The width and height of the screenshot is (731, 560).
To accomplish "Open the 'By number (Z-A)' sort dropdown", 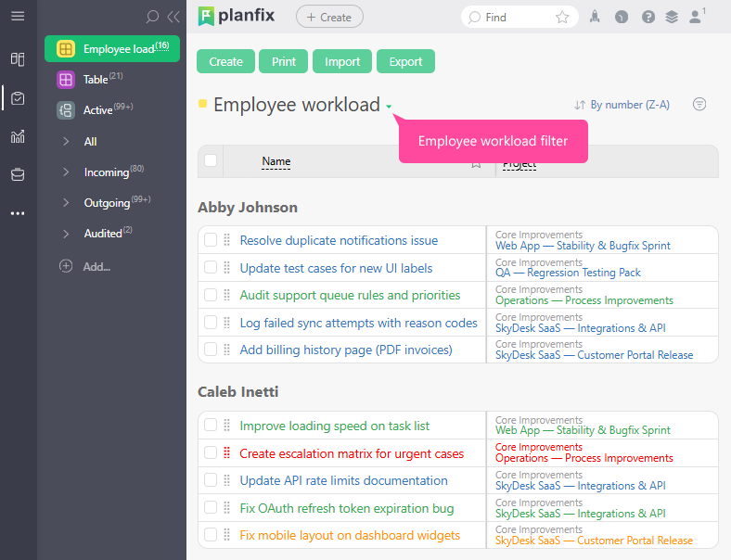I will click(622, 105).
